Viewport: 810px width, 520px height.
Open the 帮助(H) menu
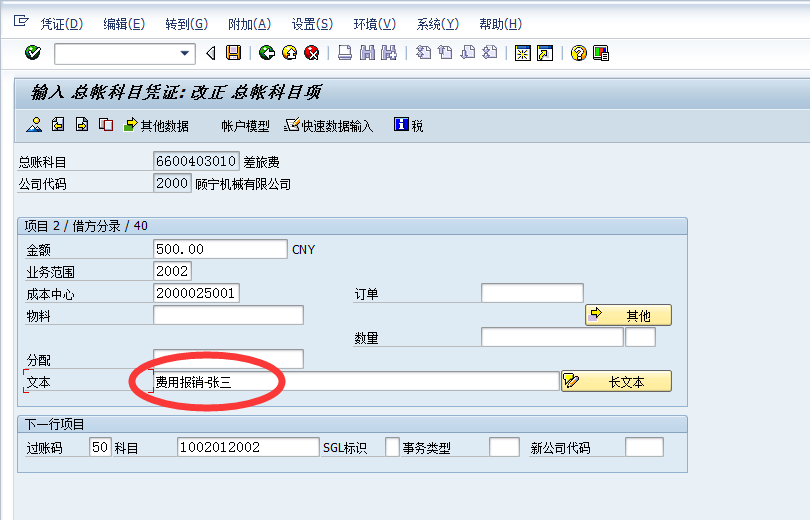point(501,24)
